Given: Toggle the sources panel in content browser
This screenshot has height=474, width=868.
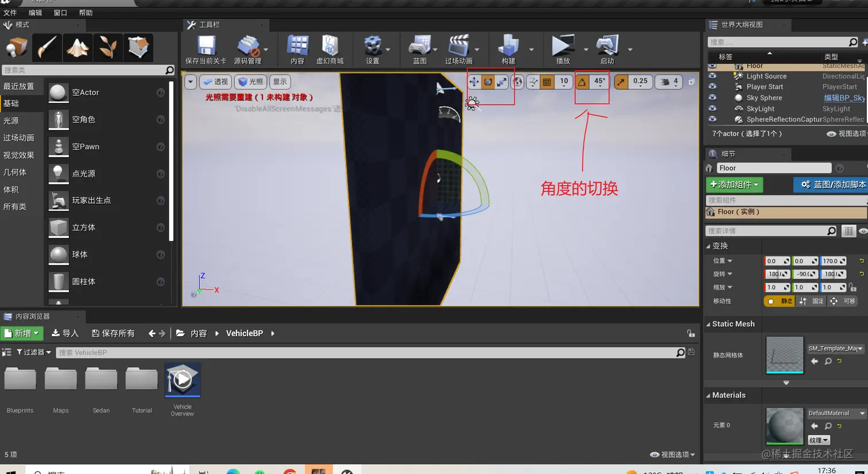Looking at the screenshot, I should (7, 352).
